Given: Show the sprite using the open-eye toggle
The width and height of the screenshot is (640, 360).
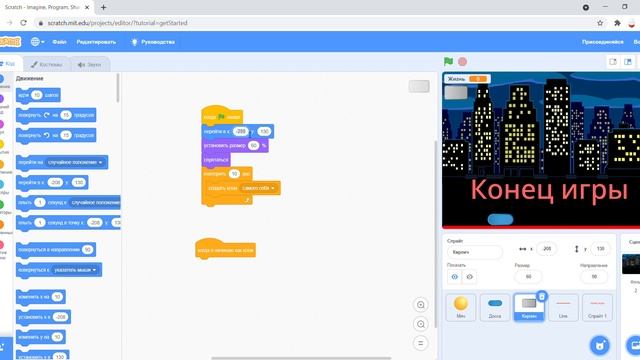Looking at the screenshot, I should point(454,277).
